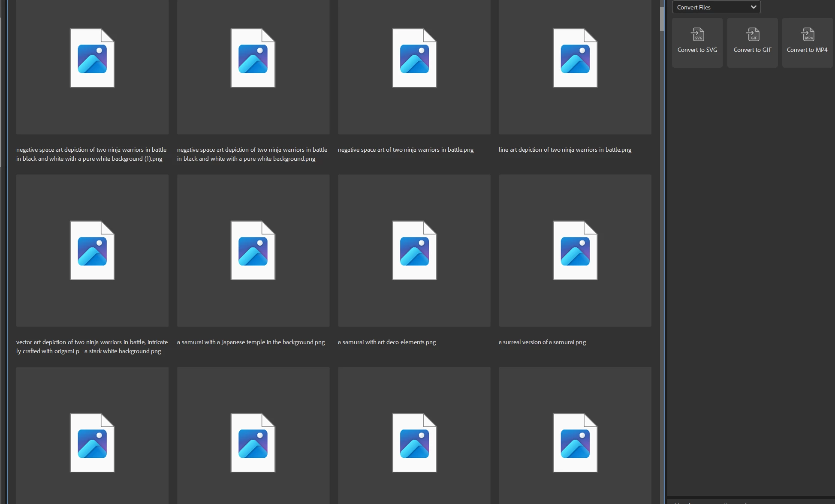The height and width of the screenshot is (504, 835).
Task: Select third thumbnail in bottom row
Action: 414,443
